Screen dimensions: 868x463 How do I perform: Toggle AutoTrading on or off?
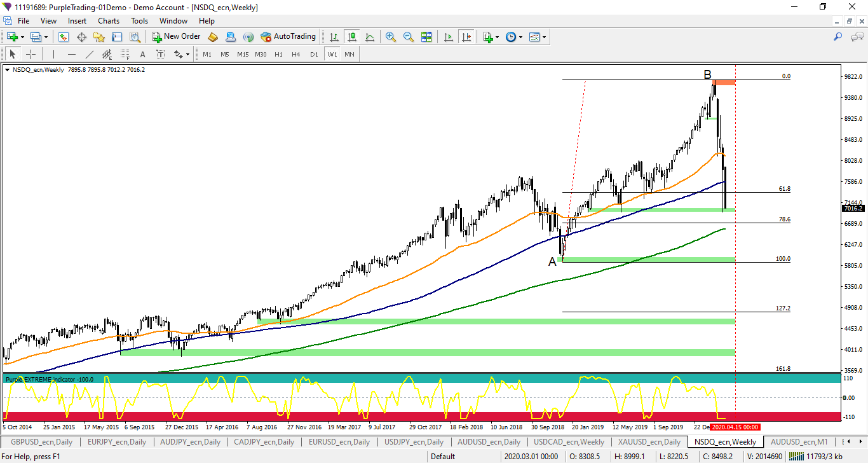[288, 37]
